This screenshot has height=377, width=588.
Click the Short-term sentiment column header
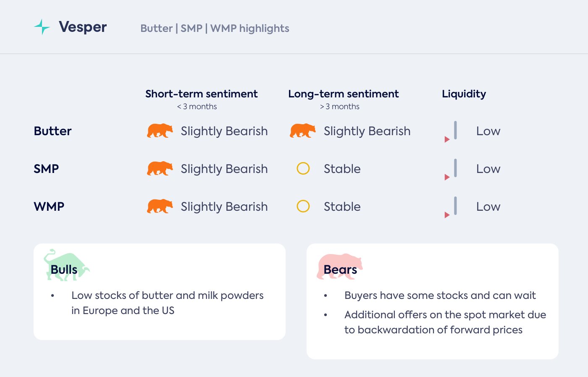(x=201, y=94)
